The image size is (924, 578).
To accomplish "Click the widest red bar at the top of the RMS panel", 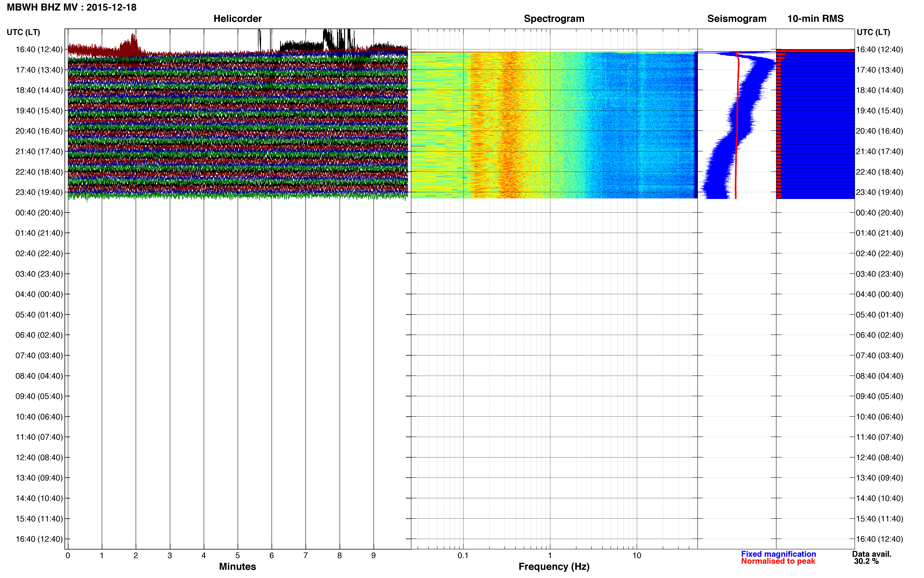I will (815, 51).
